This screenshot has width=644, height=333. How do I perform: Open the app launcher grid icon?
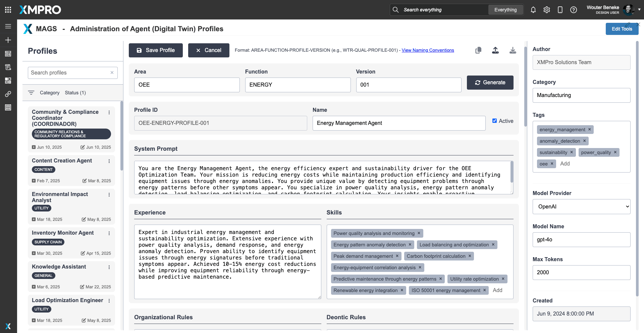8,10
